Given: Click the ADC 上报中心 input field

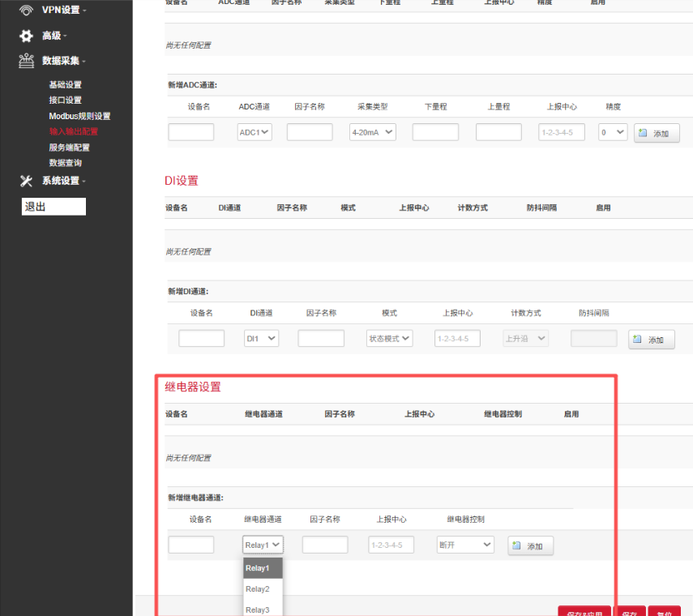Looking at the screenshot, I should click(562, 132).
